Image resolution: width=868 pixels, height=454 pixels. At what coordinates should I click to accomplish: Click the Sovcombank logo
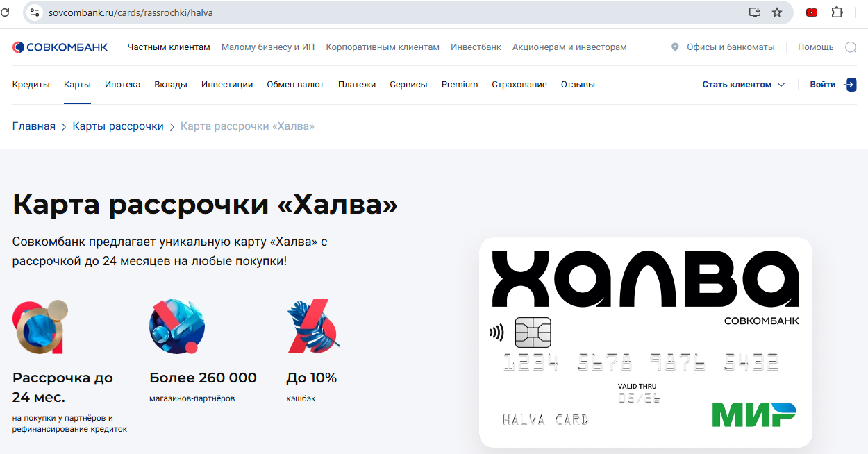60,47
